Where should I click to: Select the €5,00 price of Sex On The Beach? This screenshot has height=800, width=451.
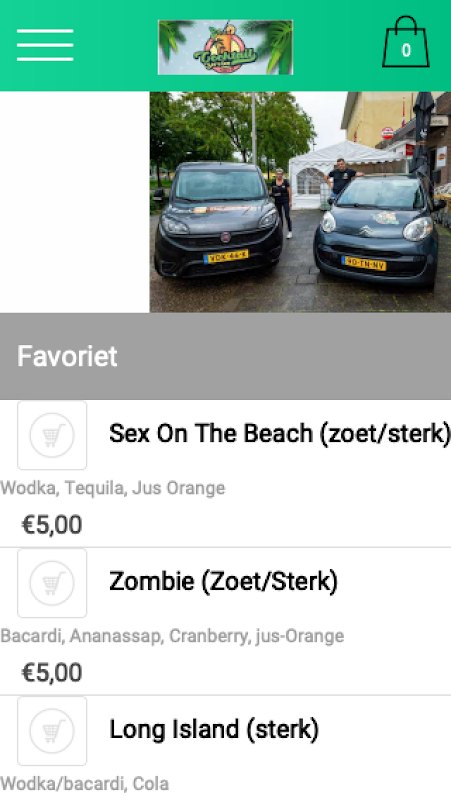click(52, 525)
